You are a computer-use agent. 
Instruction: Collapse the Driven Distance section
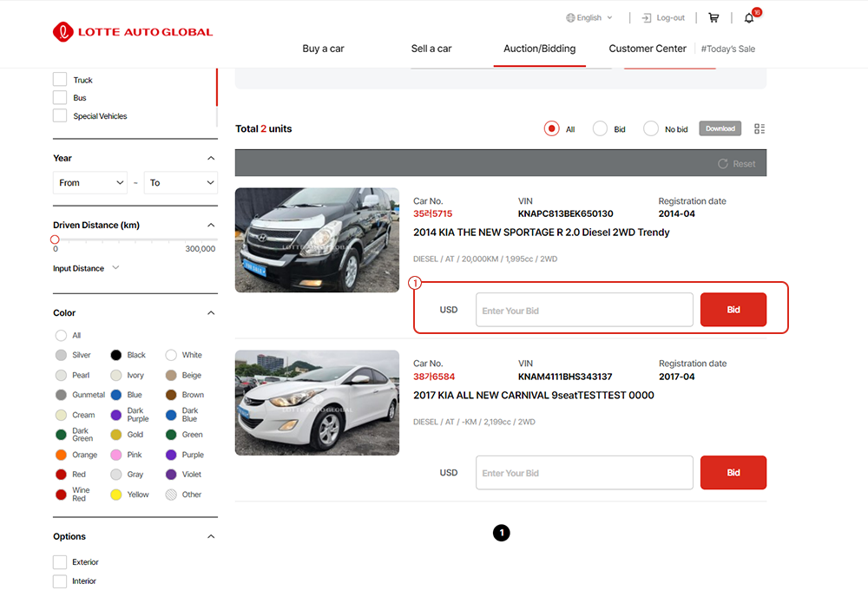point(211,226)
